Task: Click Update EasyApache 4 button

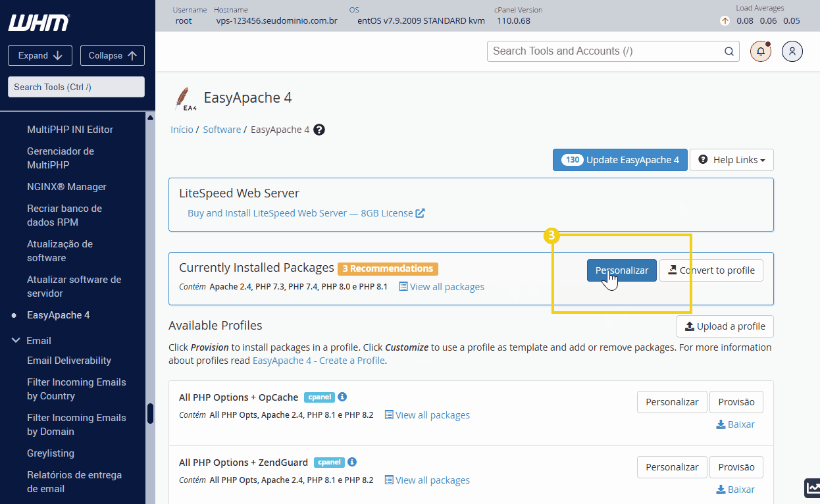Action: click(620, 160)
